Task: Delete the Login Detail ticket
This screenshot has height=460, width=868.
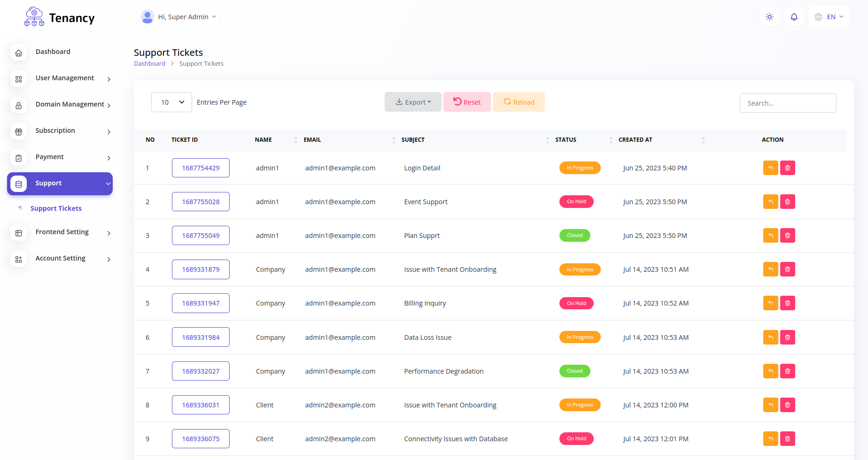Action: pyautogui.click(x=788, y=168)
